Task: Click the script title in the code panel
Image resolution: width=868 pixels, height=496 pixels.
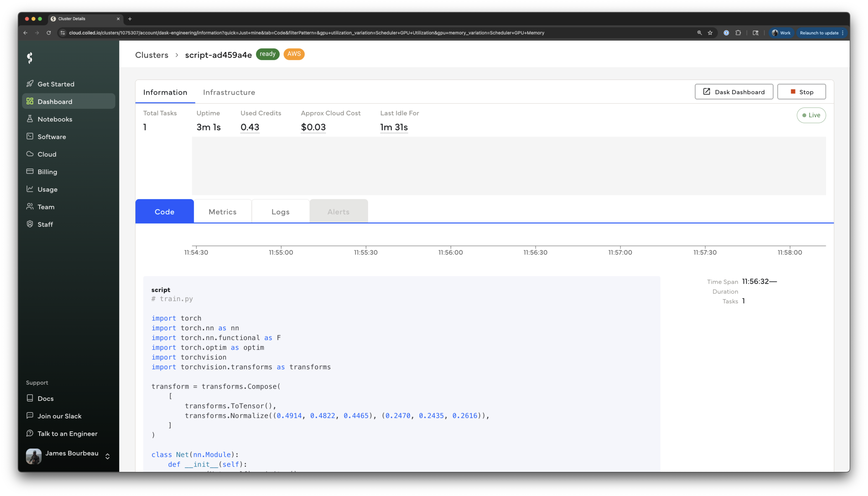Action: (160, 290)
